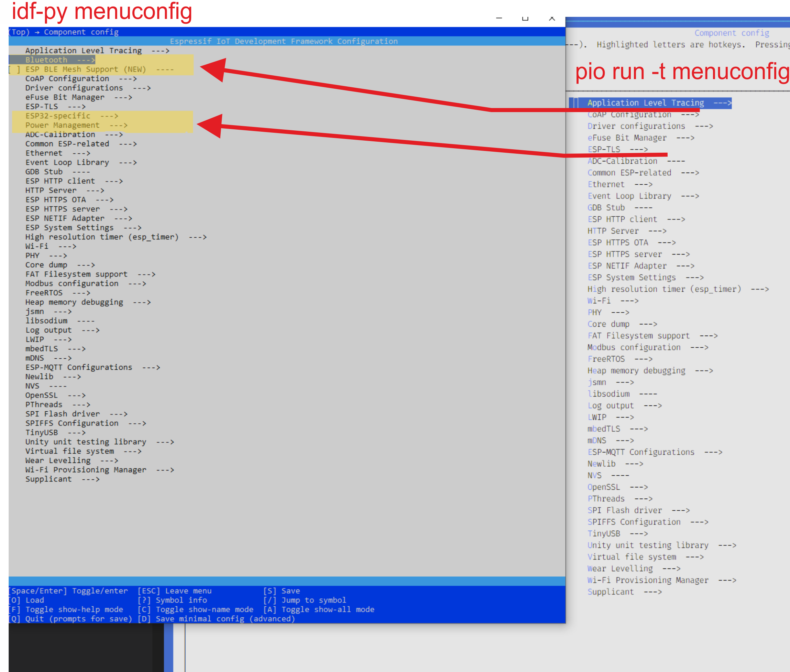Select Event Loop Library in pio window
The width and height of the screenshot is (790, 672).
pos(643,196)
